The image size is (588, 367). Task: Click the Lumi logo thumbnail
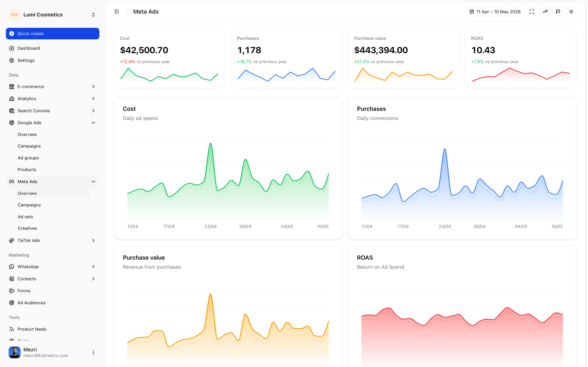pyautogui.click(x=15, y=15)
